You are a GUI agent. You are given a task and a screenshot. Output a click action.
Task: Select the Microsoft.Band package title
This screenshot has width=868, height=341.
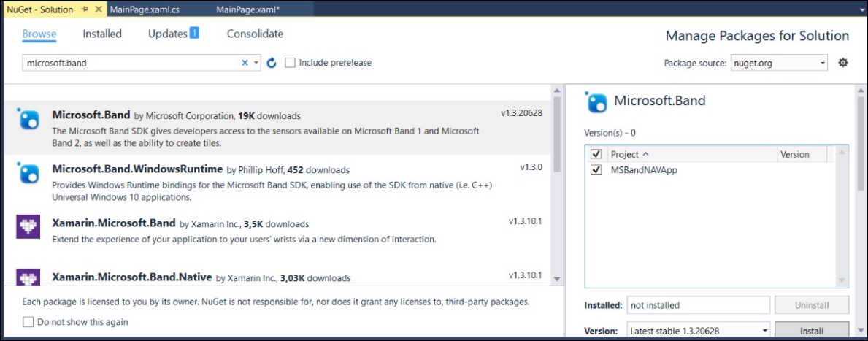tap(91, 115)
